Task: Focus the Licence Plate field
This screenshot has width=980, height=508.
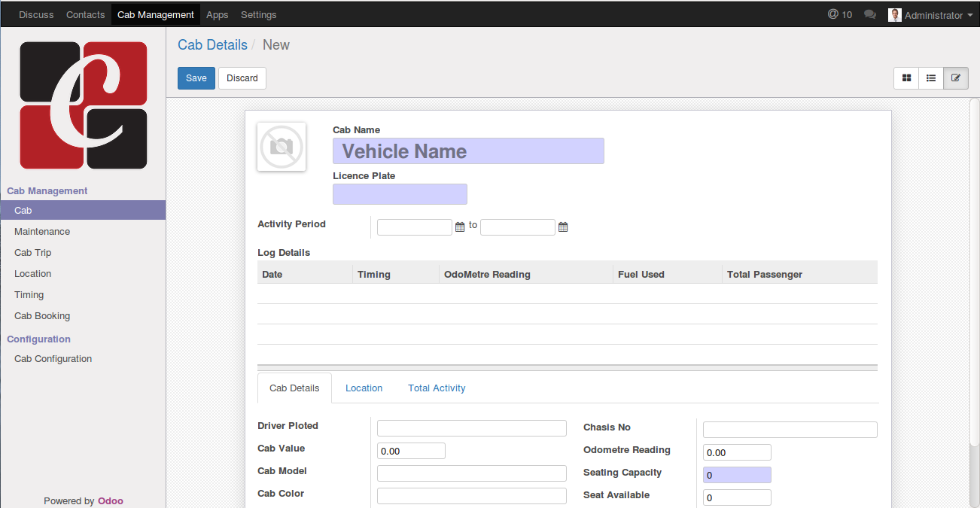Action: 400,194
